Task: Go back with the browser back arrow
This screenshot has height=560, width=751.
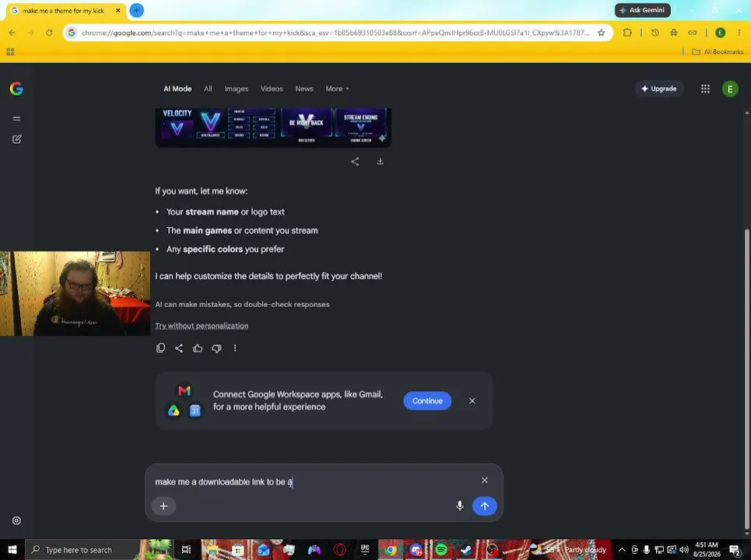Action: pos(12,33)
